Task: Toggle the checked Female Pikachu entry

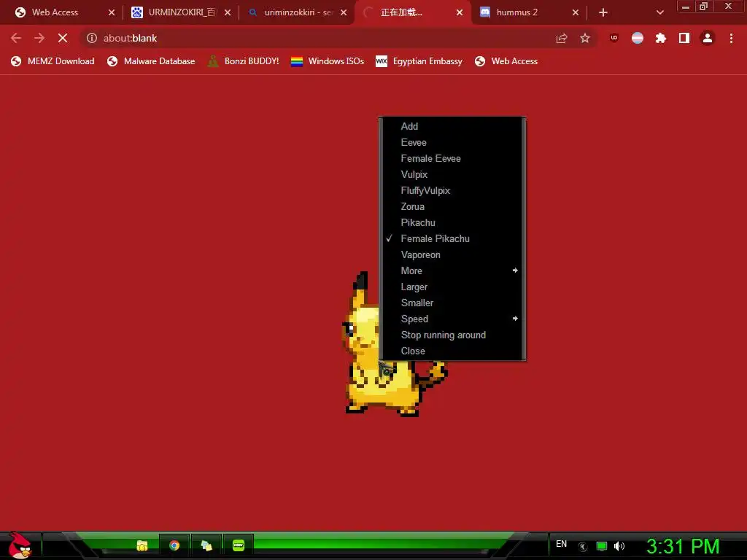Action: 452,238
